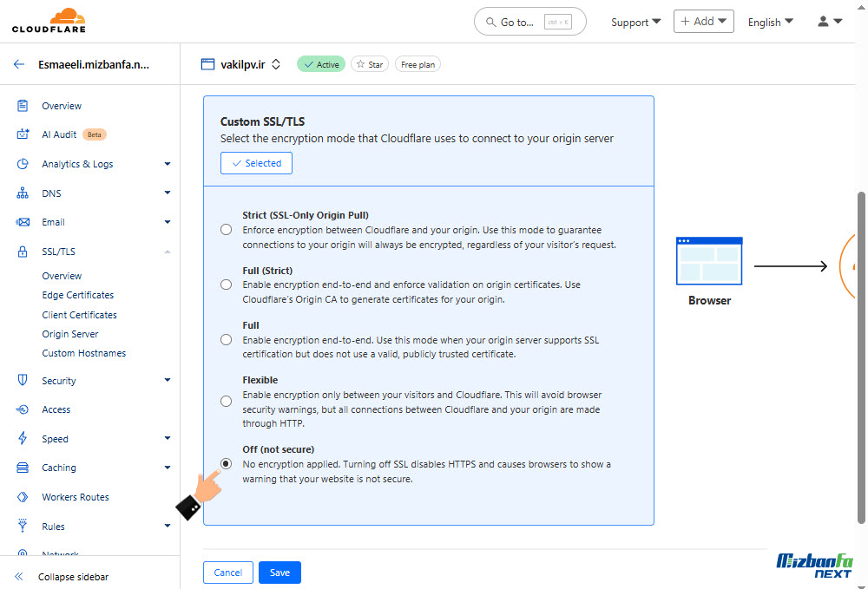Open Origin Server submenu item
The image size is (868, 589).
[x=70, y=333]
